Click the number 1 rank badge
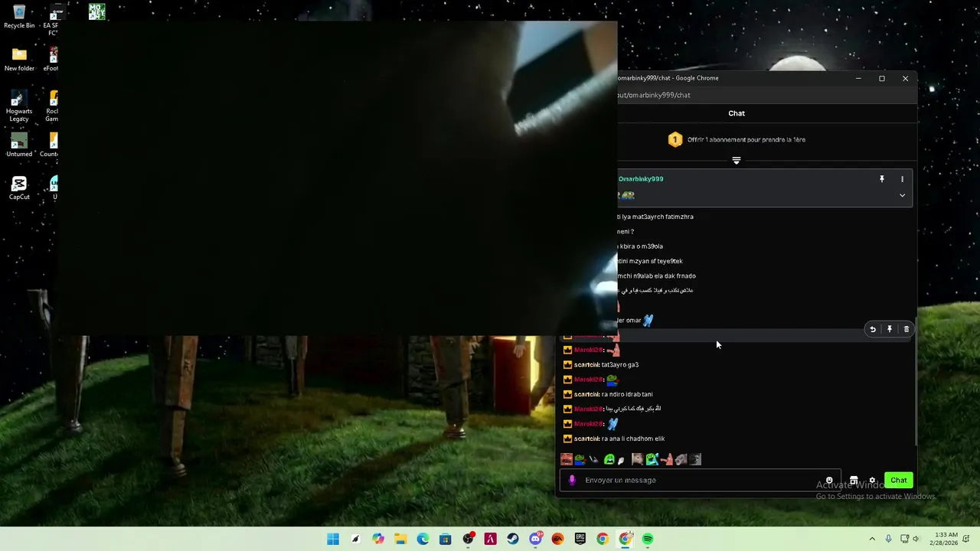This screenshot has height=551, width=980. coord(675,139)
